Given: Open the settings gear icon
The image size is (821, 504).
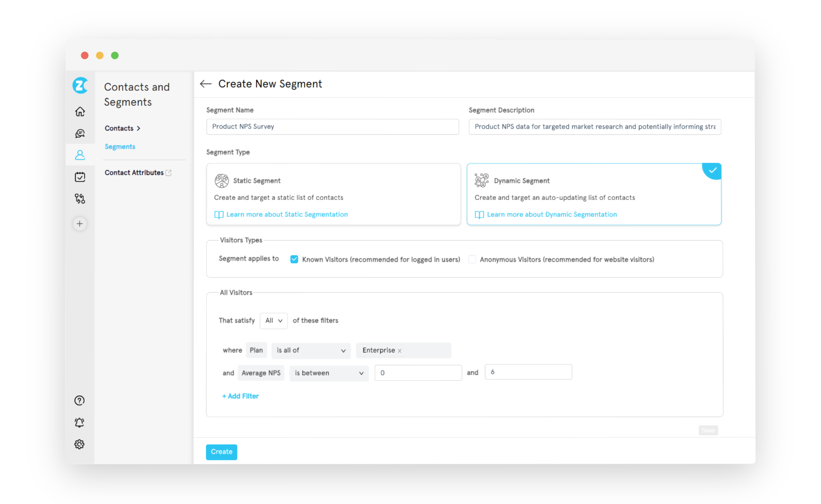Looking at the screenshot, I should pos(80,444).
